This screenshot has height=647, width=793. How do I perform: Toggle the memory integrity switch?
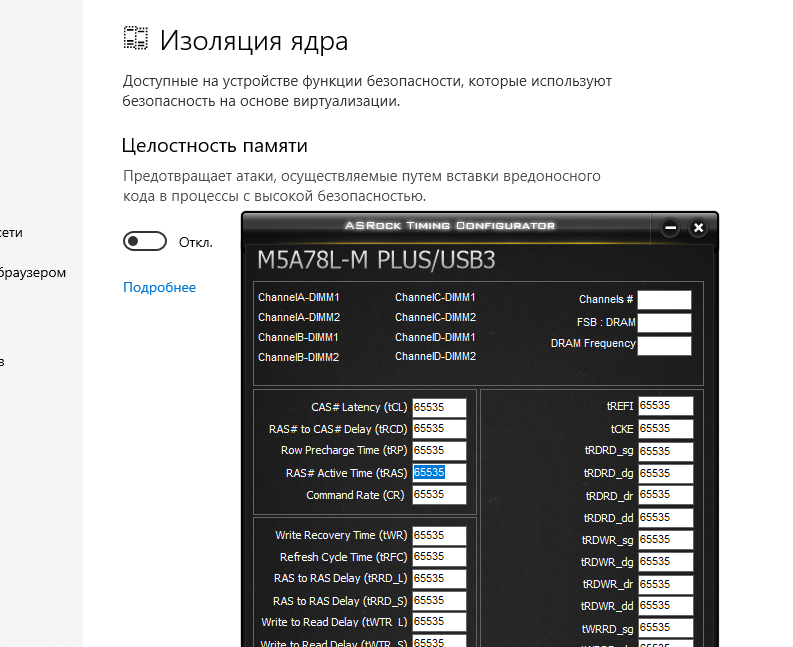click(x=144, y=241)
